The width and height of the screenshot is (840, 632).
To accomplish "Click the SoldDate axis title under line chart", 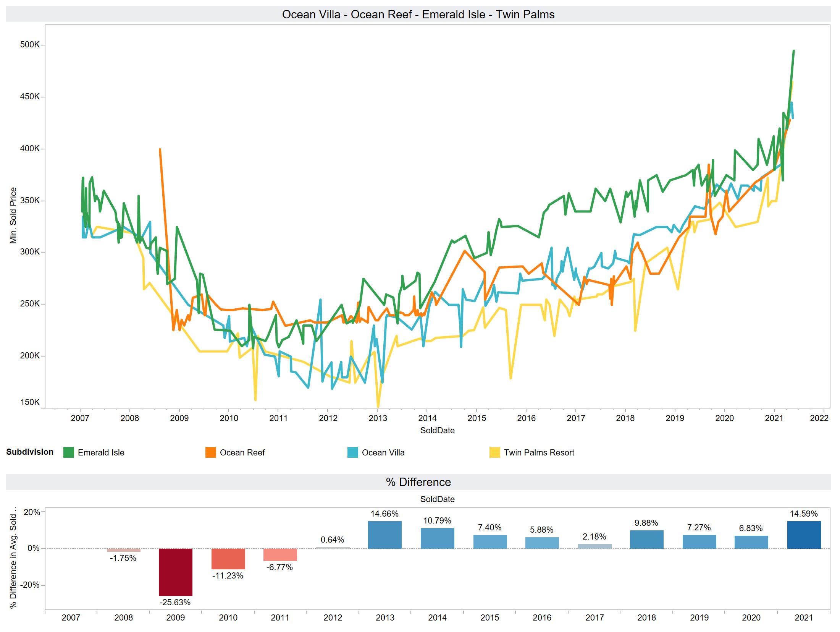I will pos(438,431).
